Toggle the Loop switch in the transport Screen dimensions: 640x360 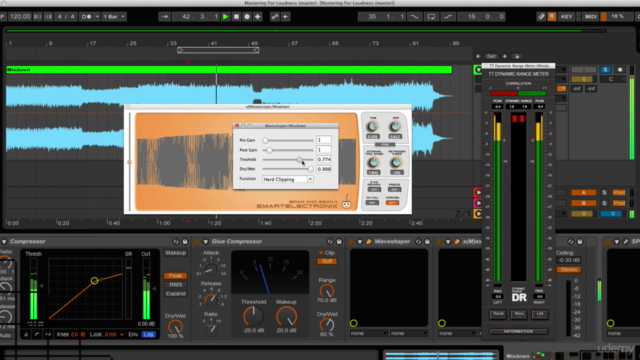coord(431,17)
